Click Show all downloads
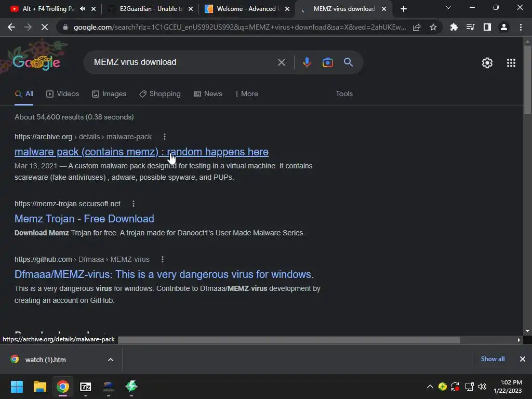The height and width of the screenshot is (399, 532). click(493, 359)
